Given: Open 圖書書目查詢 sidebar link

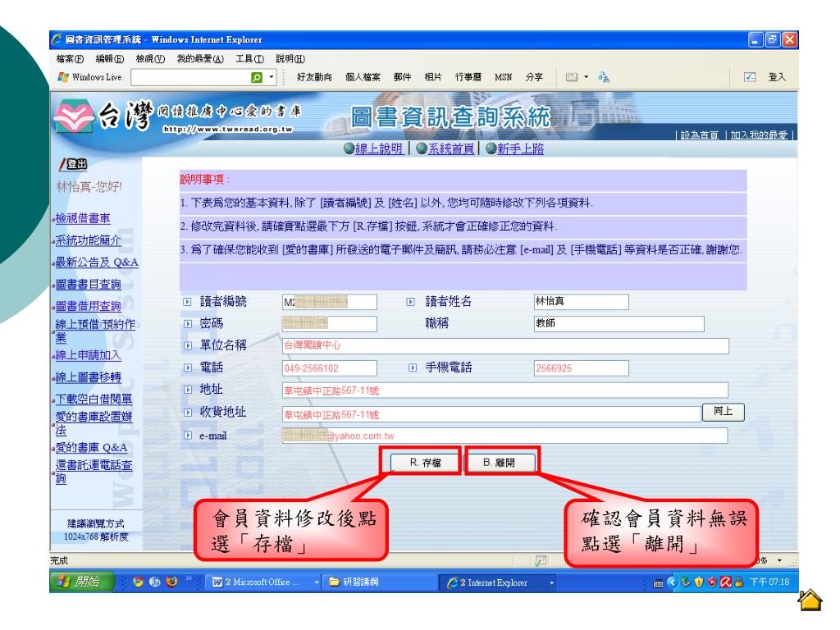Looking at the screenshot, I should click(x=89, y=285).
